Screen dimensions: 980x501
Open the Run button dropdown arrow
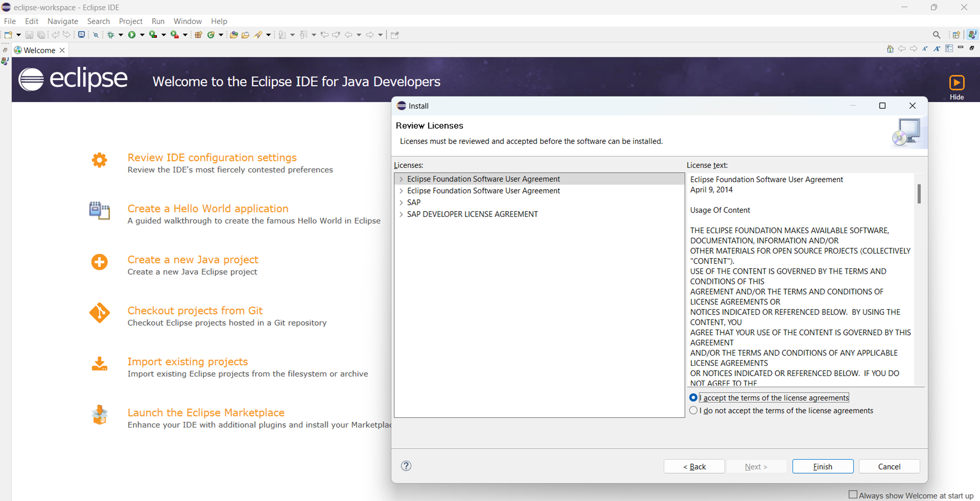(142, 35)
